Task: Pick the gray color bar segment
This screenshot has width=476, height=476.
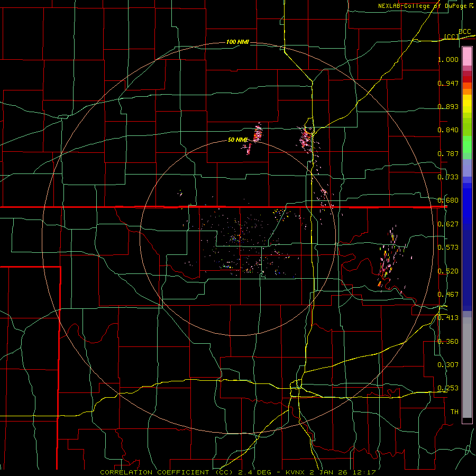Action: pyautogui.click(x=467, y=368)
